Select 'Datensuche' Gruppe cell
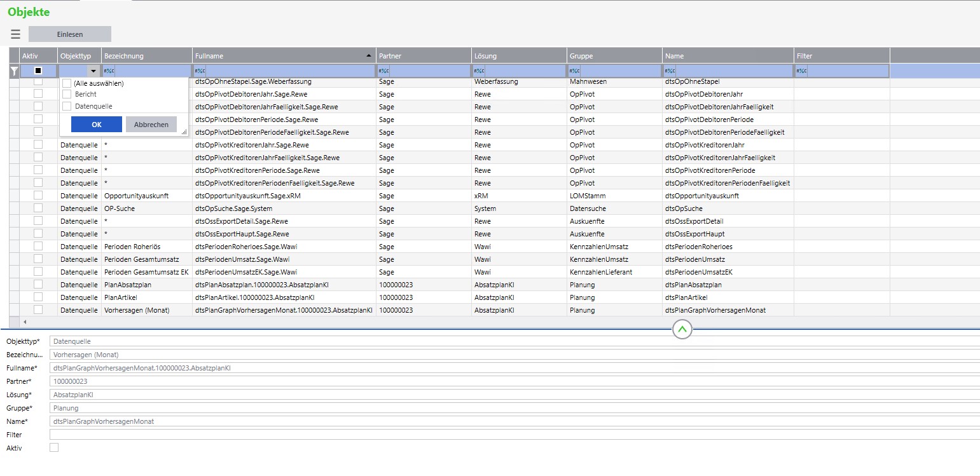This screenshot has width=980, height=476. (x=614, y=208)
